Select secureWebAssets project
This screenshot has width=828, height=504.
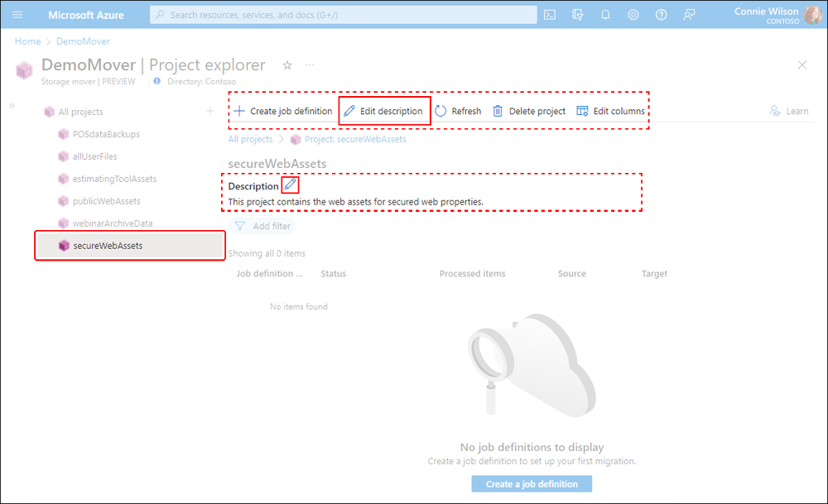point(130,246)
